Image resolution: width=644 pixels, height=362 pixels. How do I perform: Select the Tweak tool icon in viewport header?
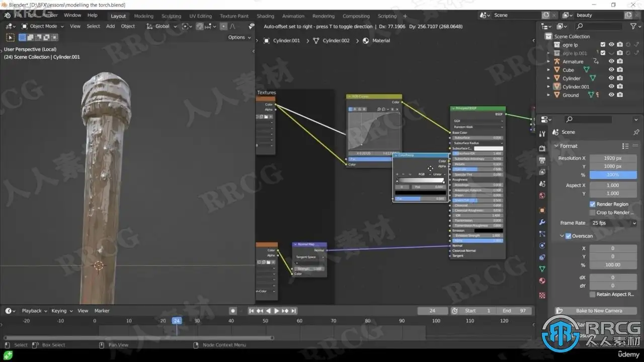10,37
